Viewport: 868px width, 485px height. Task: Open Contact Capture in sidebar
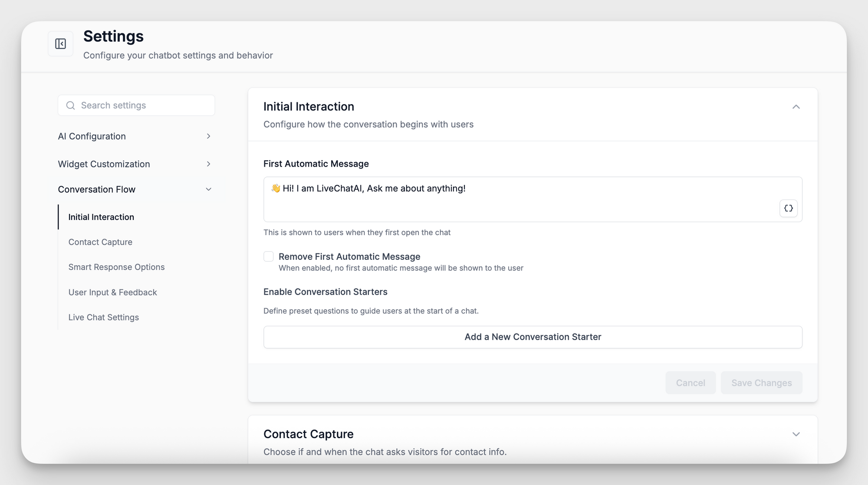coord(100,242)
